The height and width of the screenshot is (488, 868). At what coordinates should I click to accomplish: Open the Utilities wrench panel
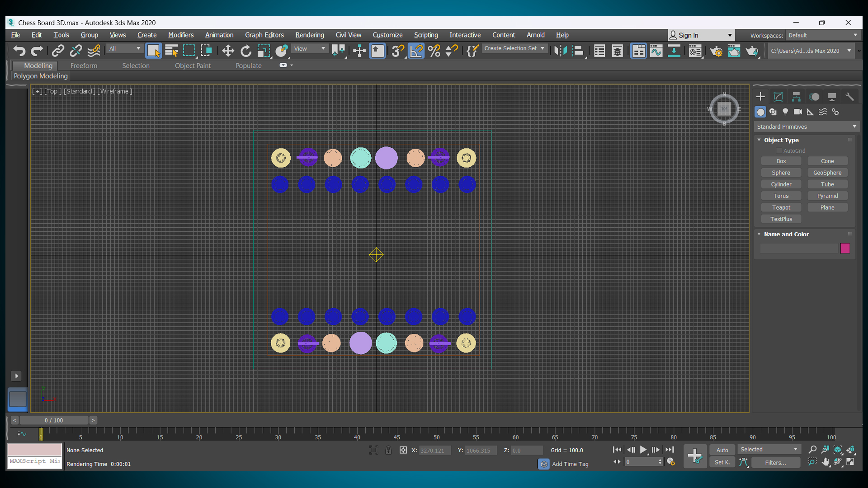click(x=850, y=97)
